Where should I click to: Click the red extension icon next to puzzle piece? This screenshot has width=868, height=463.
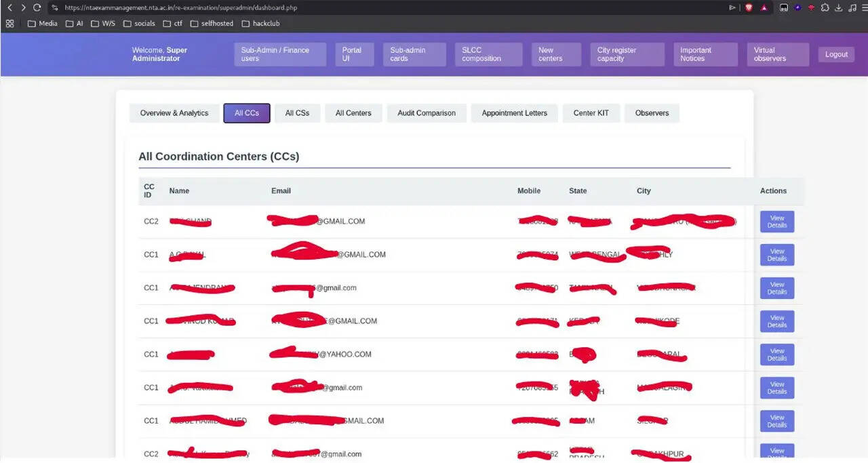pyautogui.click(x=811, y=7)
